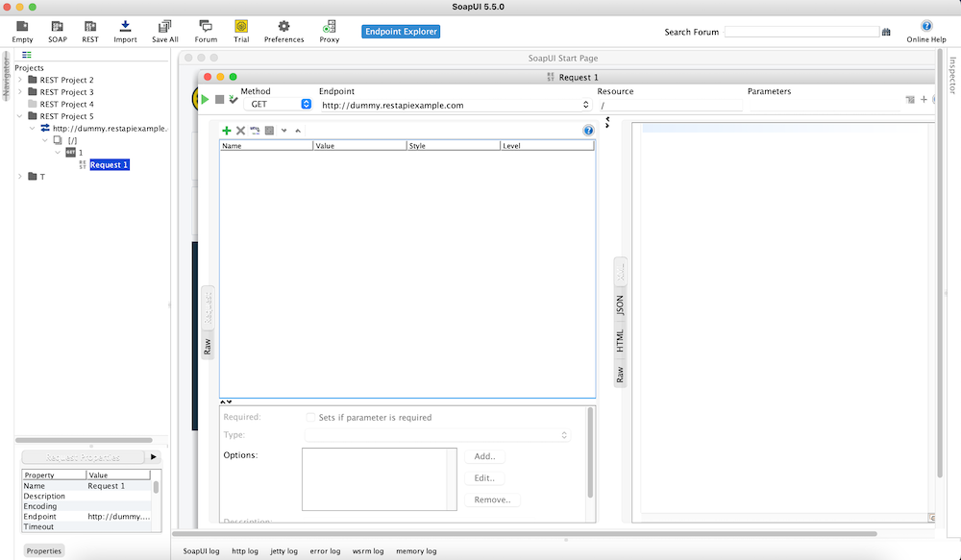The width and height of the screenshot is (961, 560).
Task: Toggle the Required parameter checkbox
Action: [x=310, y=417]
